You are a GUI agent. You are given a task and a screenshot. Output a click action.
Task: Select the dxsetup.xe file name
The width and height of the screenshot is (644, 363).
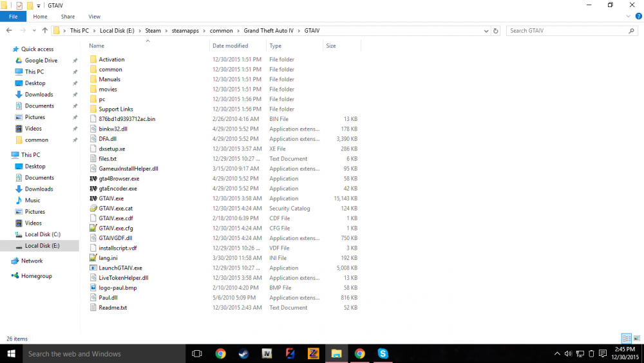coord(111,149)
